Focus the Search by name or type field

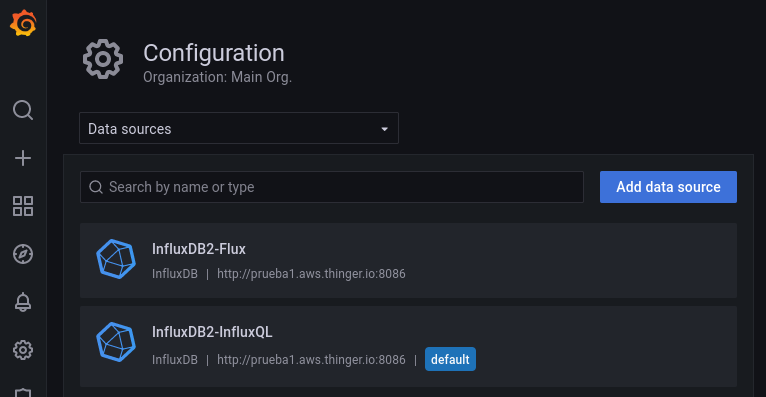tap(332, 187)
